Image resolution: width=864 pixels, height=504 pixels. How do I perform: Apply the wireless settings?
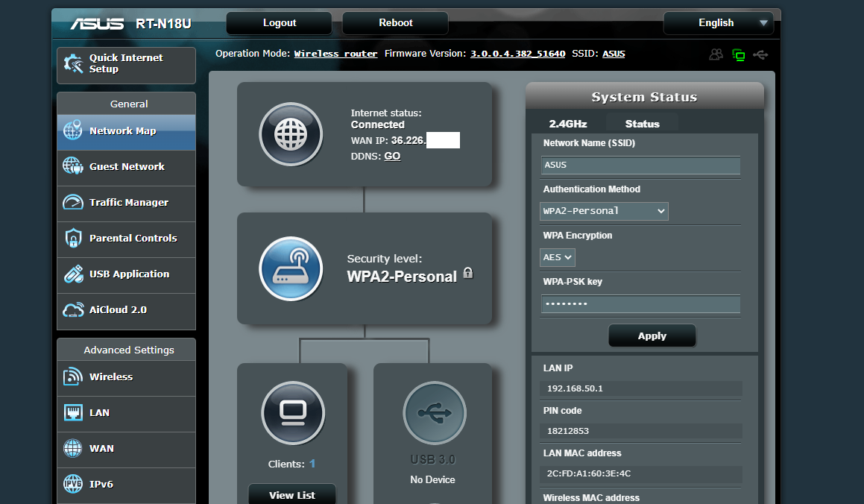652,336
